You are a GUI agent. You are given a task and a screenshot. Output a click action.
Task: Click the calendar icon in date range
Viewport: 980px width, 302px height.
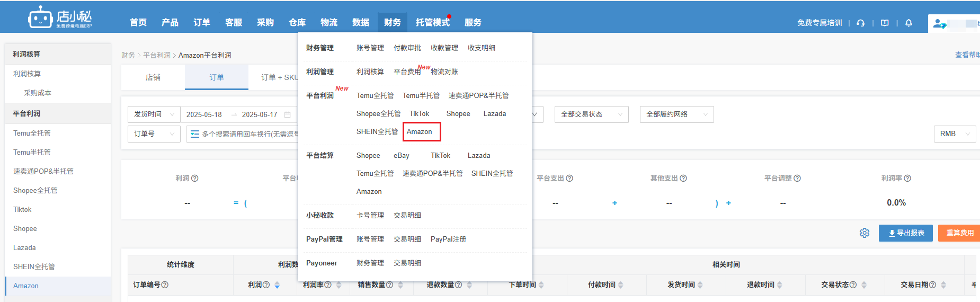pos(287,114)
